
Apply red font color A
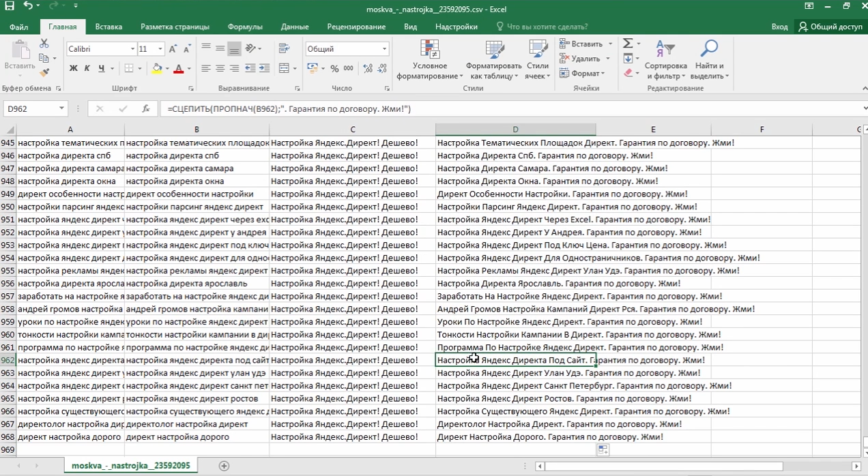point(179,68)
